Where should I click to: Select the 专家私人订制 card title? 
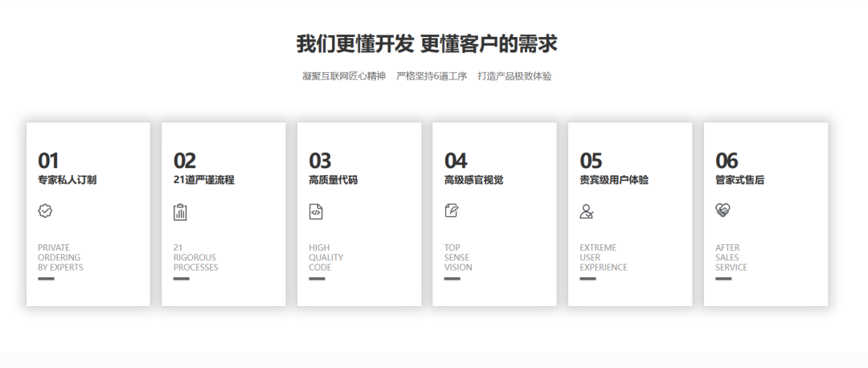click(67, 180)
